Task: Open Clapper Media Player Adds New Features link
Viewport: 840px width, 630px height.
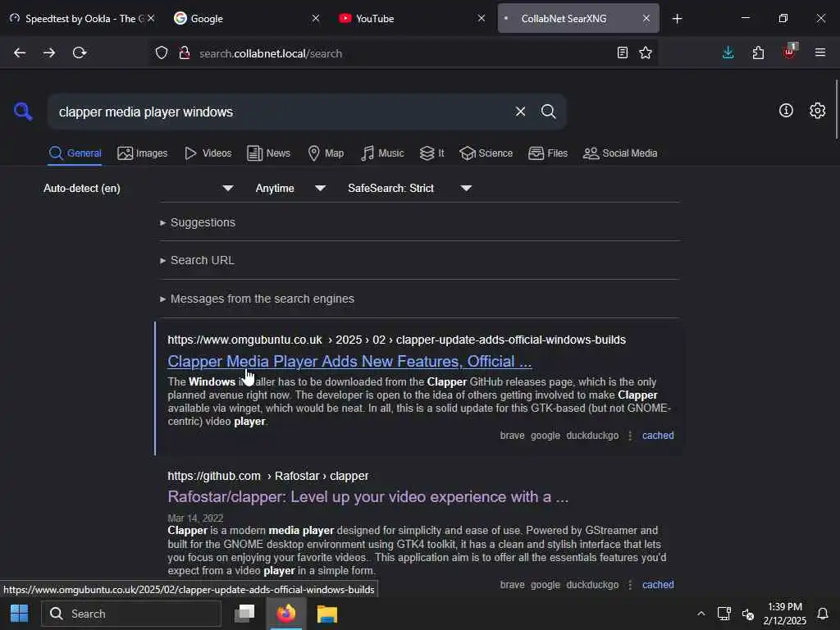Action: tap(349, 362)
